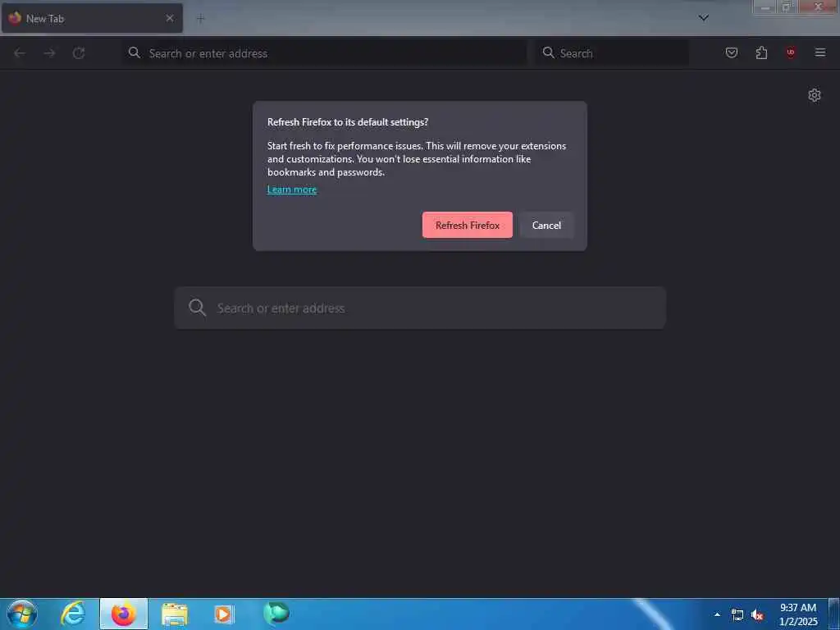Open a new tab with plus button
Screen dimensions: 840x630
pos(200,19)
